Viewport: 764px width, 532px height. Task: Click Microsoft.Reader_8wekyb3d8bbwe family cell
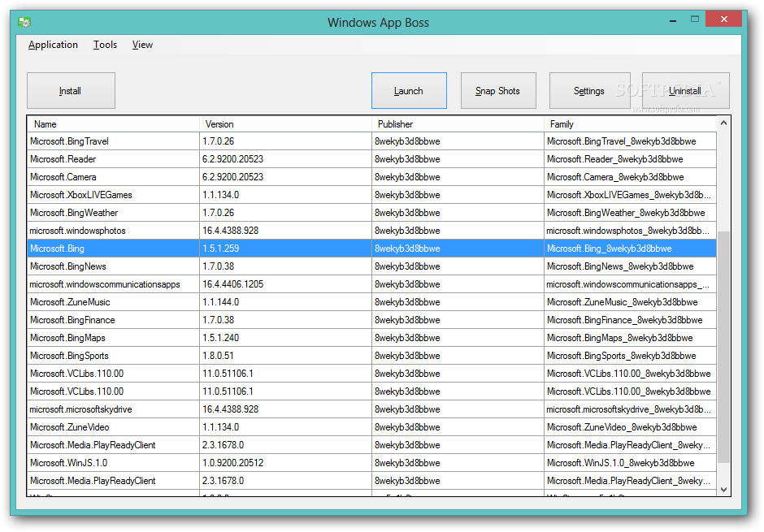(x=630, y=159)
